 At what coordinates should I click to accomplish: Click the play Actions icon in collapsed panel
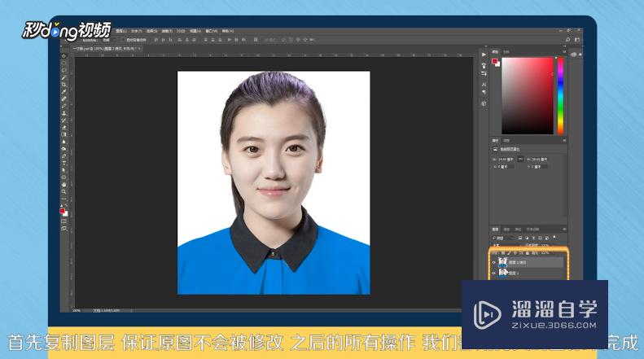(x=484, y=54)
